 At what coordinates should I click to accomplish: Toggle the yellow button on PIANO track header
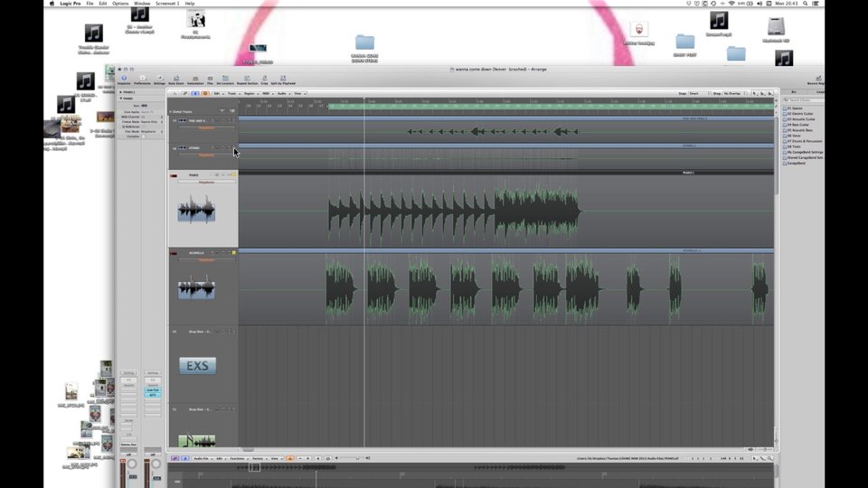pos(234,174)
